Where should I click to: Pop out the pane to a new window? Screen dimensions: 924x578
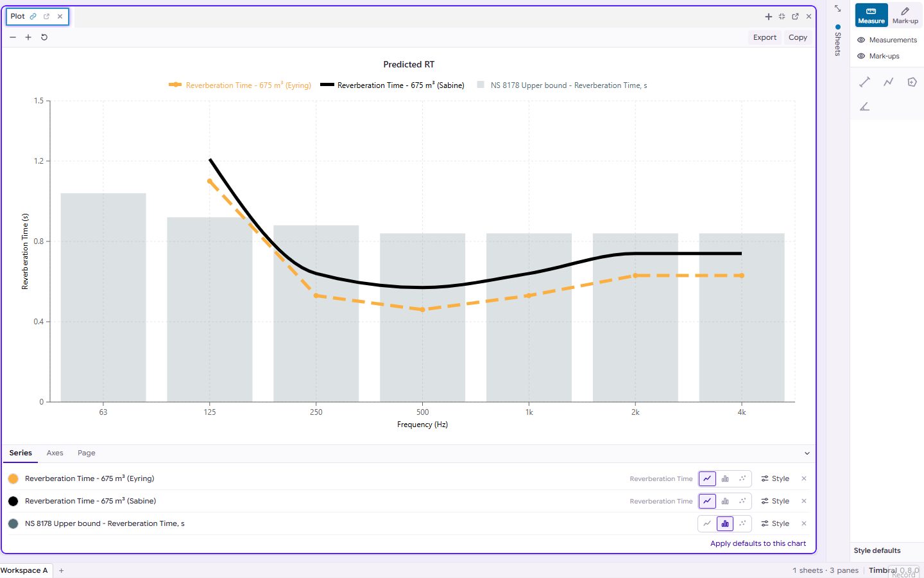pos(796,17)
